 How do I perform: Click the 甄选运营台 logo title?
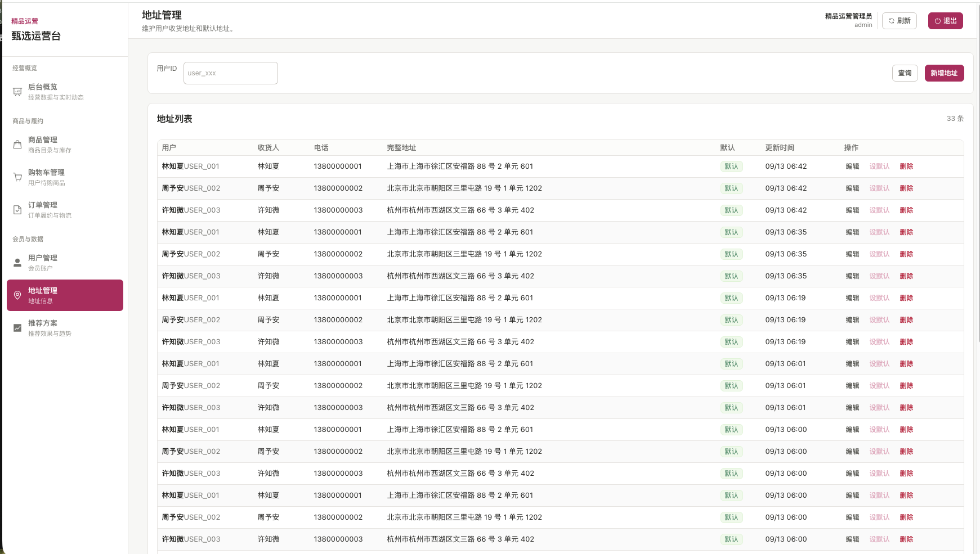36,36
